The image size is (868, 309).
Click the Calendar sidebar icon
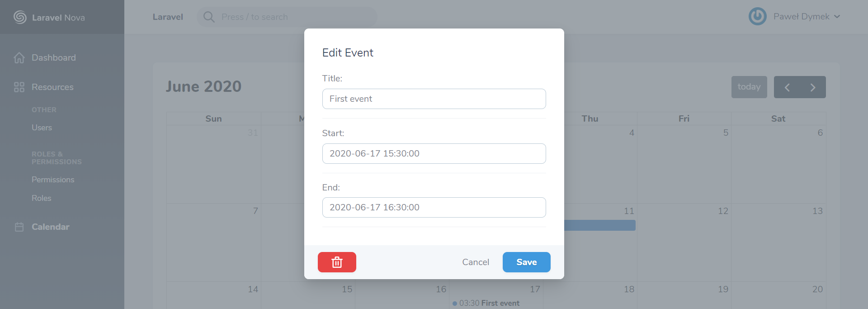(x=19, y=227)
